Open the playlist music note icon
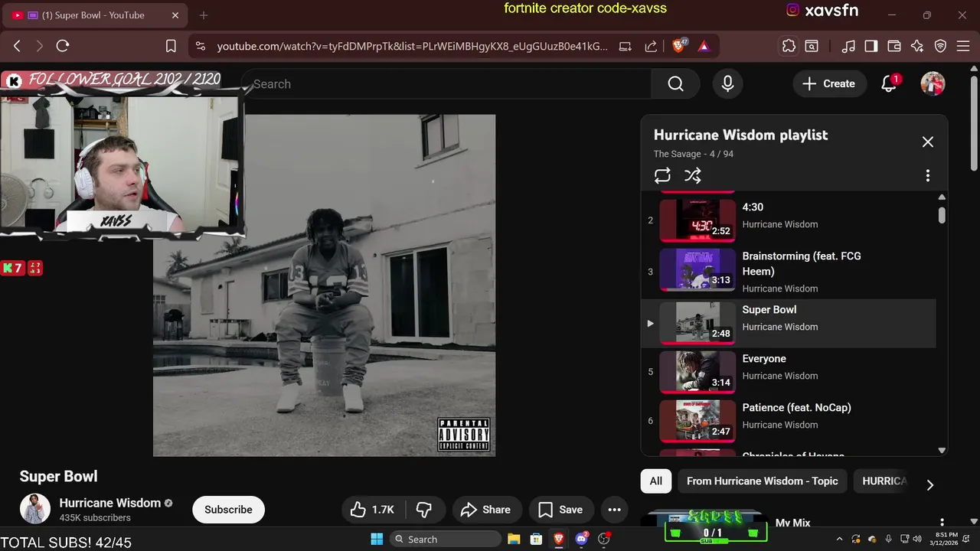Screen dimensions: 980x551 (848, 46)
